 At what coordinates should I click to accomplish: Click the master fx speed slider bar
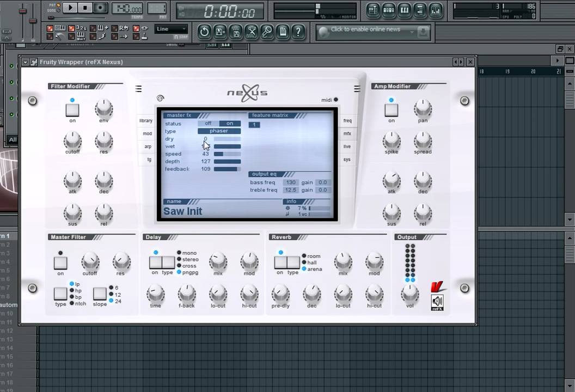click(x=227, y=154)
